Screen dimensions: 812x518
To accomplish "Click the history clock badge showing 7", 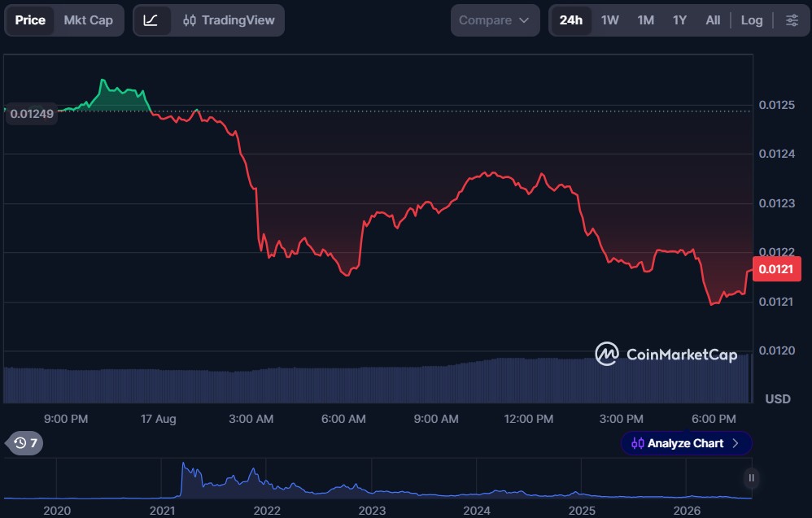I will tap(25, 443).
